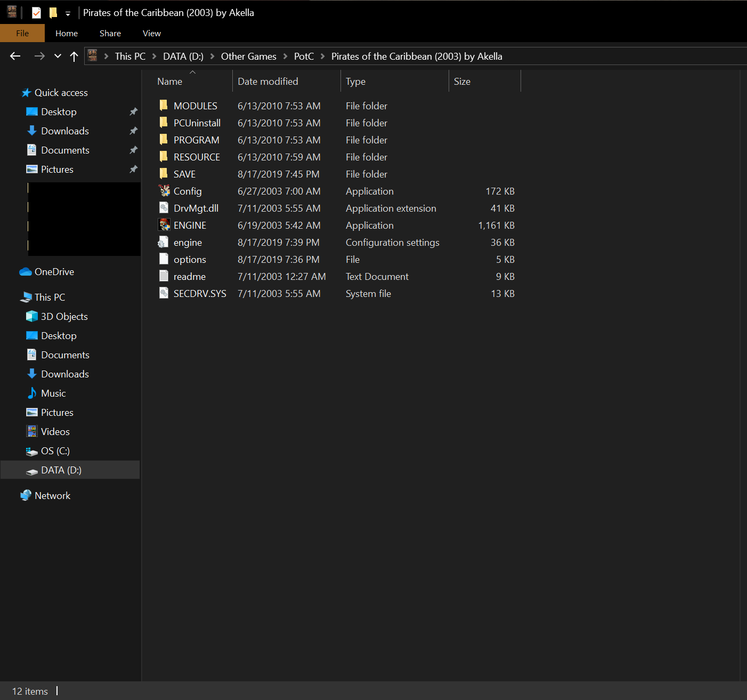Click the readme text document icon

coord(164,276)
